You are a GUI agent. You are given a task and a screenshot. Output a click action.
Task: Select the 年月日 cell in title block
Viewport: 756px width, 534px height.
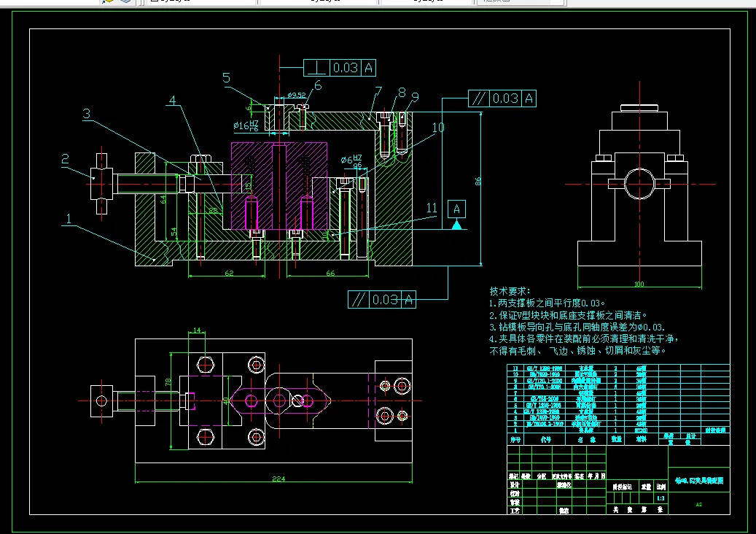[596, 476]
